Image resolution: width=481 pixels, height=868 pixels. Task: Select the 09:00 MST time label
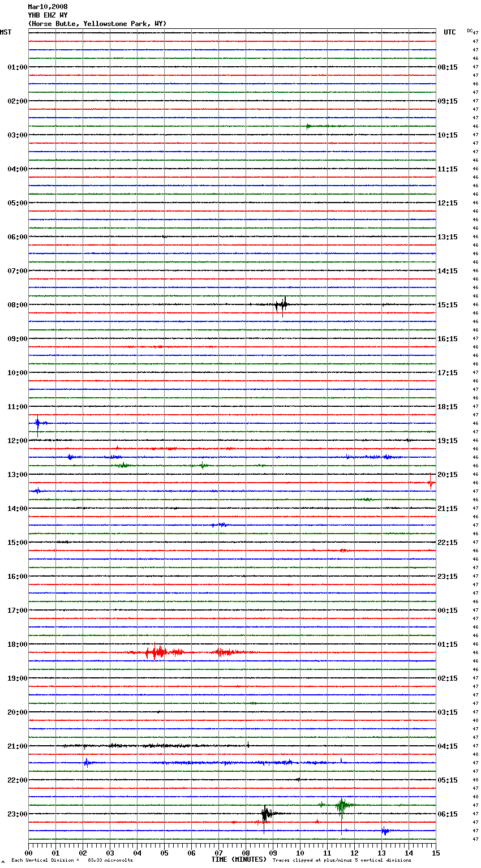18,339
